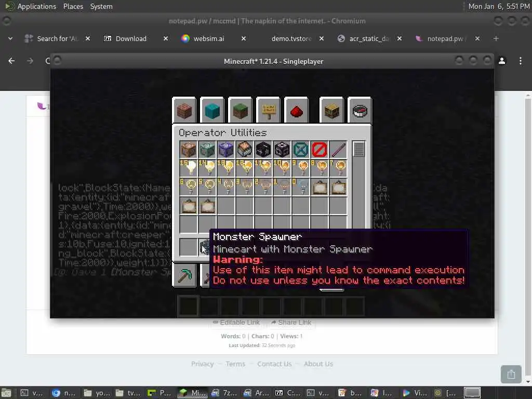Pick the Light block level 1

tap(282, 187)
